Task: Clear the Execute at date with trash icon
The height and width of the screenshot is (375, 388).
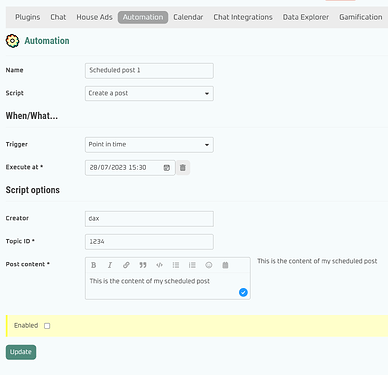Action: click(x=183, y=168)
